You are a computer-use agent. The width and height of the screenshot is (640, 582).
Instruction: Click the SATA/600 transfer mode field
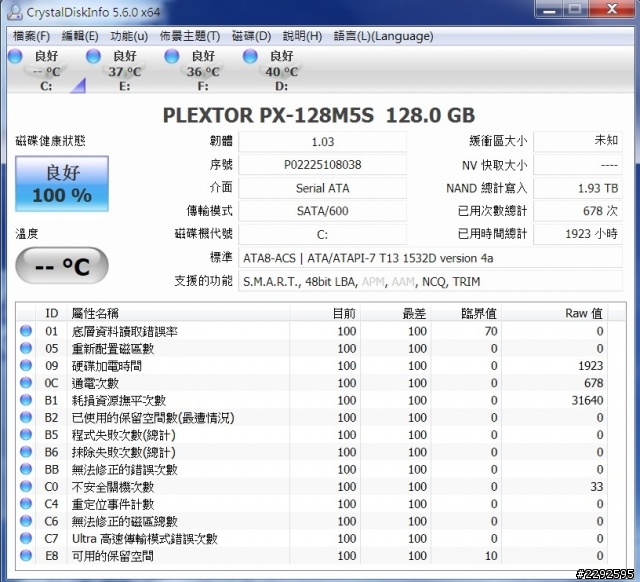coord(322,211)
